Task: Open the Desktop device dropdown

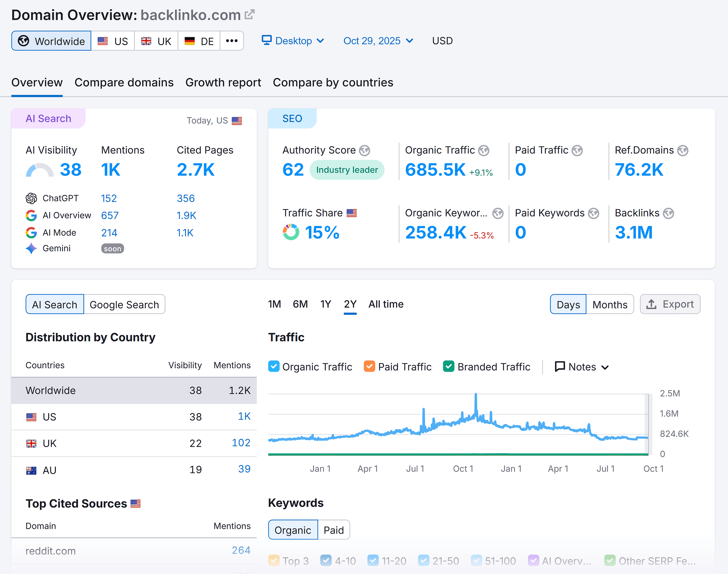Action: tap(293, 41)
